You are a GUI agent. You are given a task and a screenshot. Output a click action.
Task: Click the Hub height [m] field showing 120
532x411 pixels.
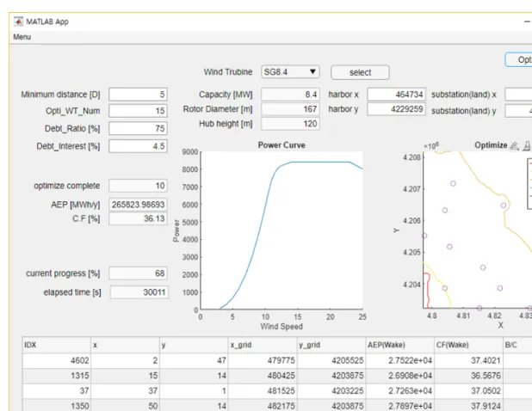tap(290, 124)
